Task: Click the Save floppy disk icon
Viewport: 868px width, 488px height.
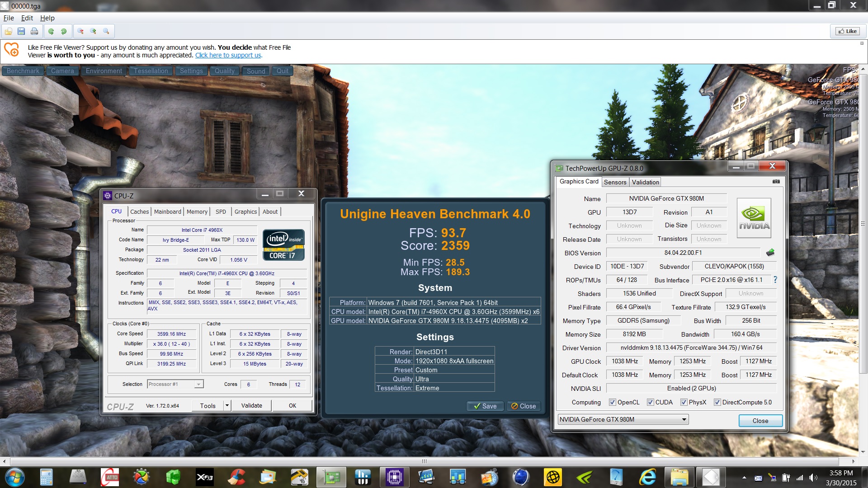Action: point(21,31)
